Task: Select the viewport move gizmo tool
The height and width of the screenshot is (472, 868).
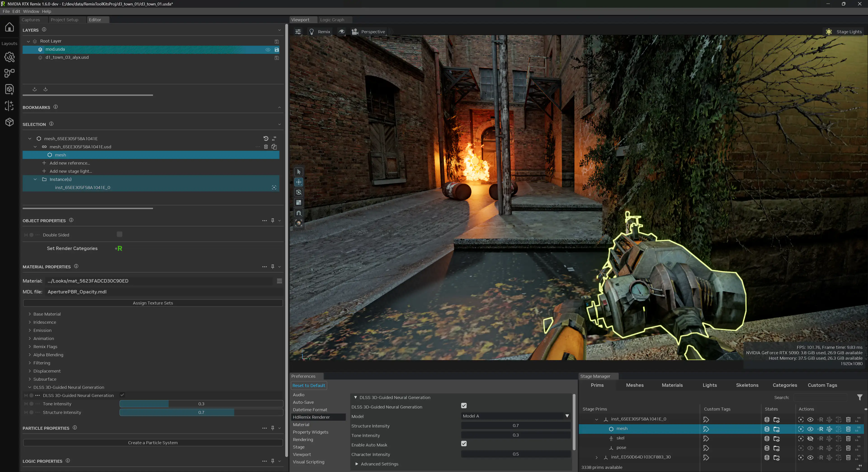Action: [299, 182]
